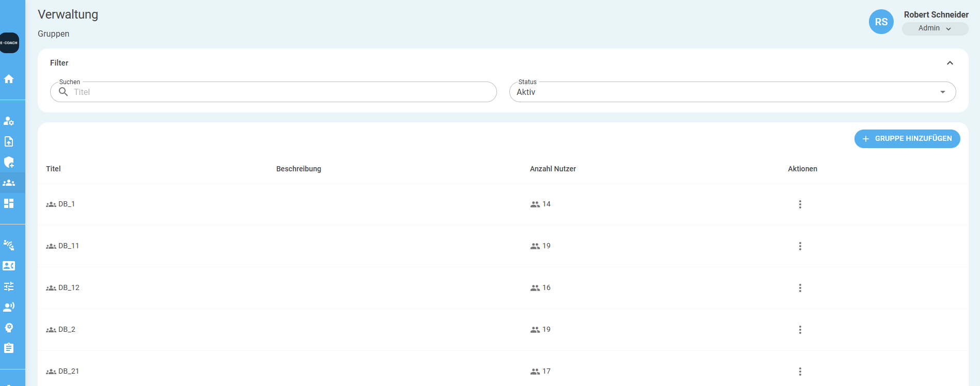Click group icon next to DB_1

(51, 204)
